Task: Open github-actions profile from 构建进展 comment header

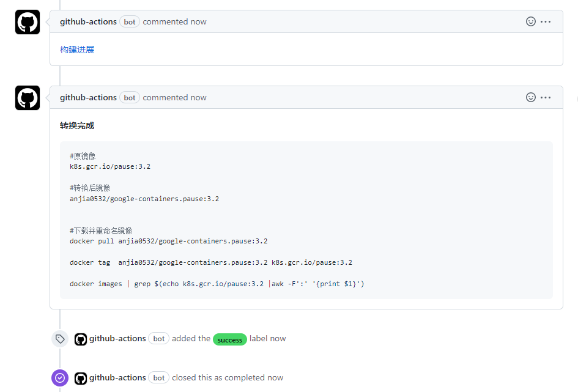Action: (88, 21)
